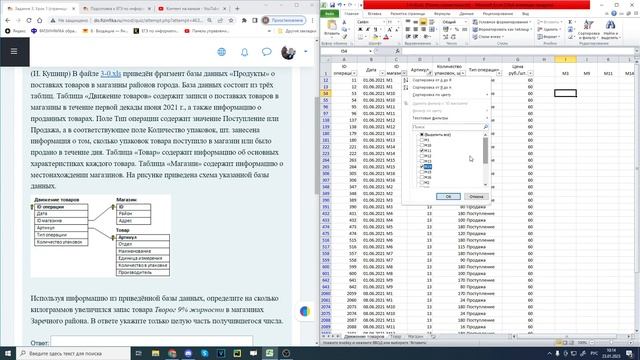Open hamburger menu on quiz page

(x=14, y=51)
